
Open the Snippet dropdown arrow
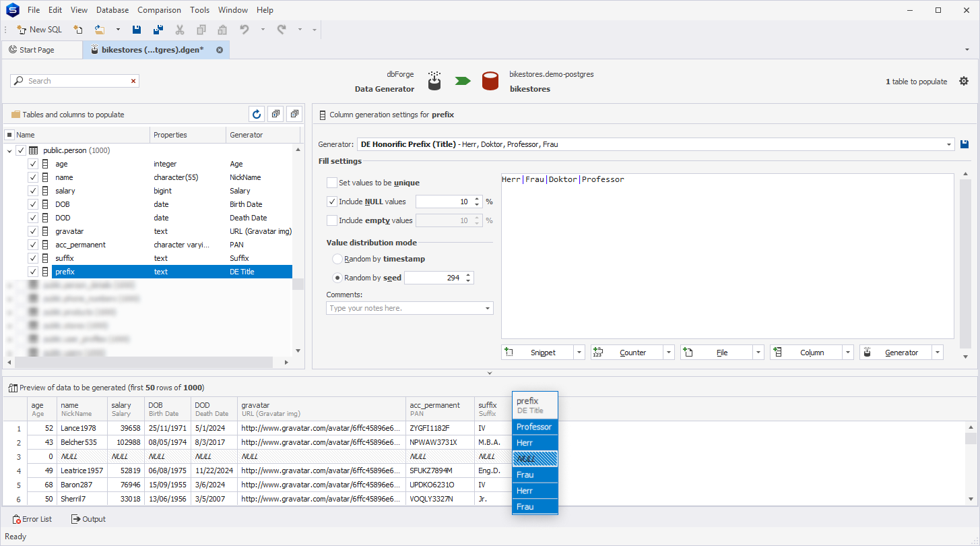[579, 353]
